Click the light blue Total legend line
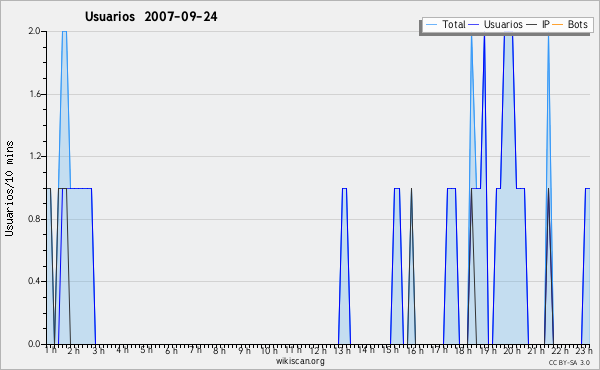Viewport: 600px width, 370px height. coord(431,25)
